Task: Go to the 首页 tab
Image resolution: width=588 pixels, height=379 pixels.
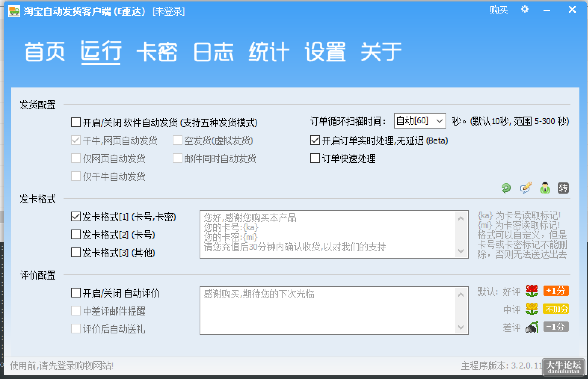Action: click(45, 52)
